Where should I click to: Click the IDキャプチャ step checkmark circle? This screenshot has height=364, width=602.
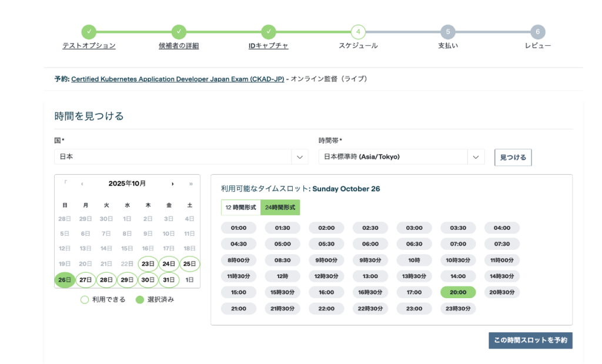point(268,32)
